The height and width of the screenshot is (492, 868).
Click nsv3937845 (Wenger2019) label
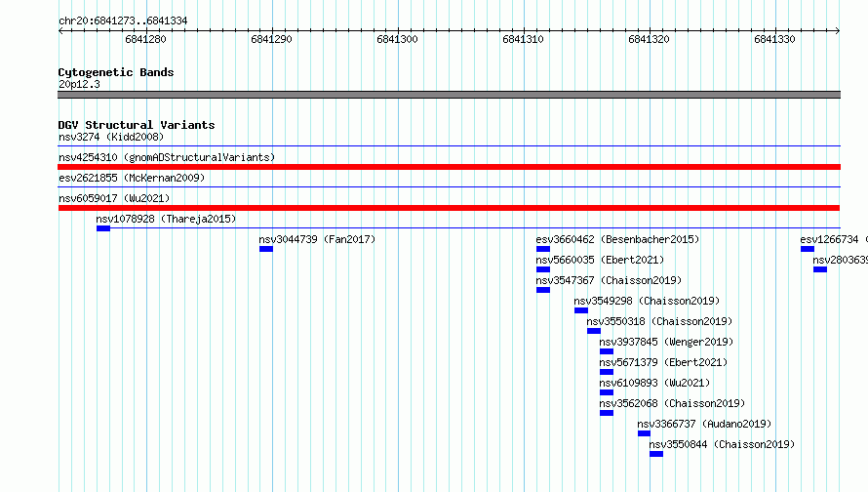coord(666,342)
